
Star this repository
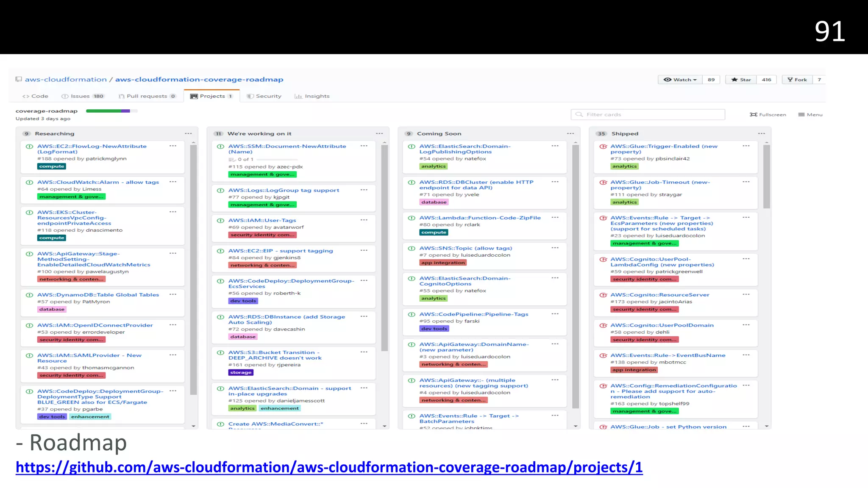click(x=741, y=80)
